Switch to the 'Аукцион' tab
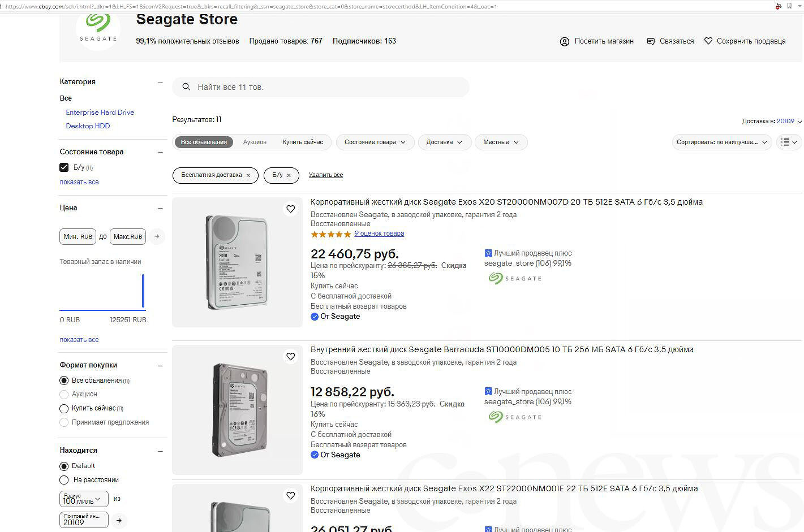Viewport: 804px width, 532px height. [x=255, y=142]
